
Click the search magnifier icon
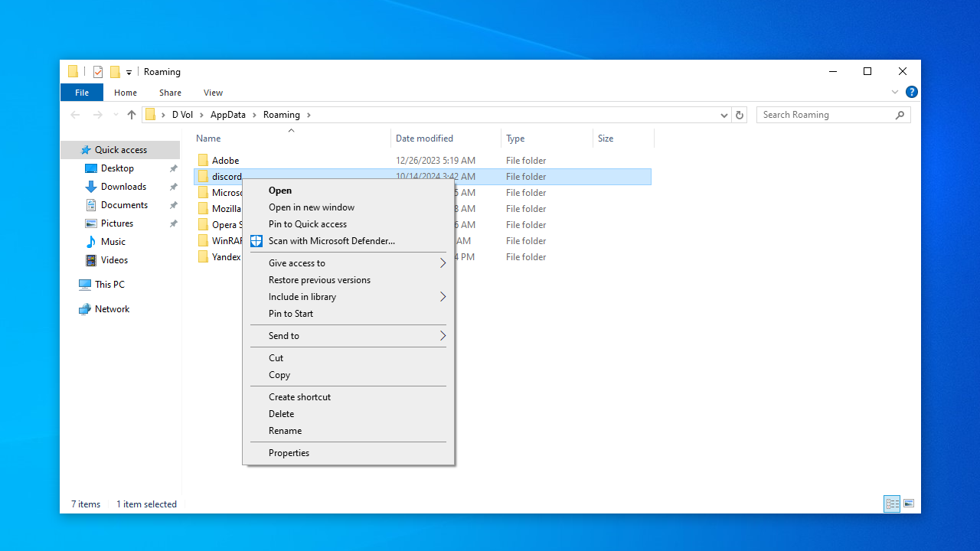(900, 115)
